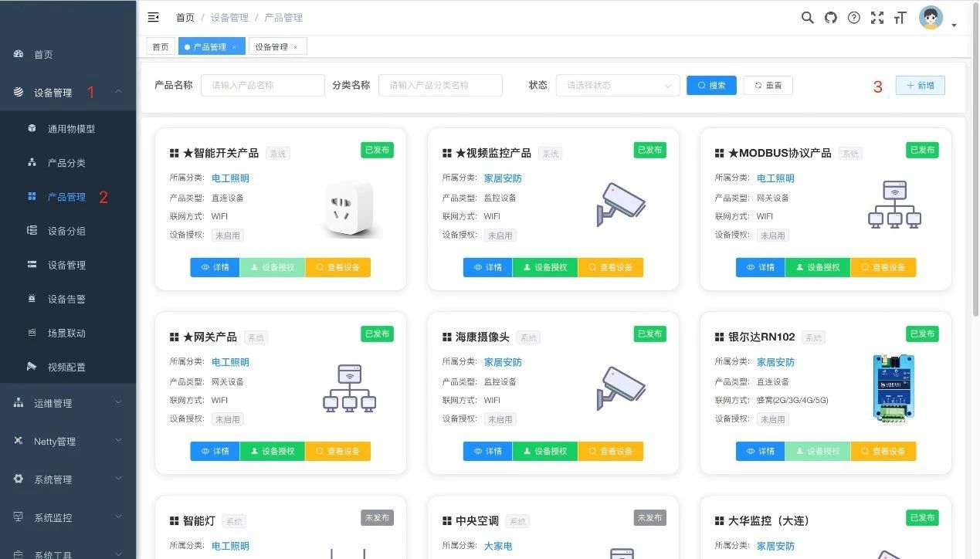This screenshot has width=980, height=559.
Task: Expand the 运维管理 sidebar menu
Action: (x=68, y=403)
